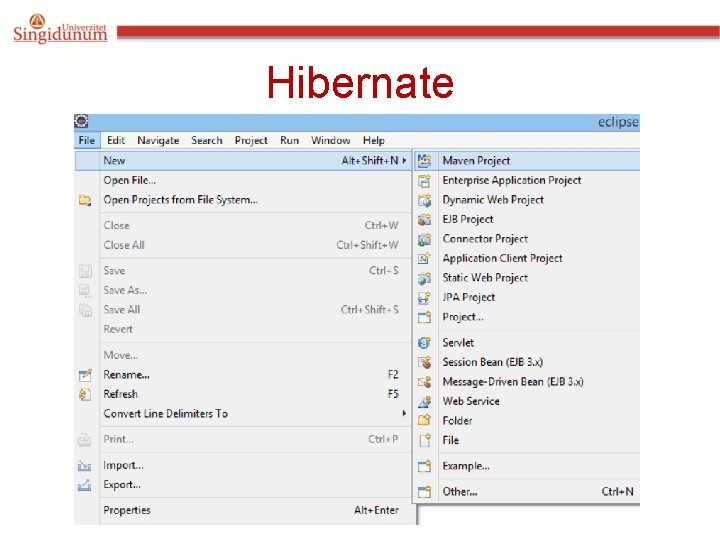720x540 pixels.
Task: Click the Web Service icon
Action: (x=425, y=401)
